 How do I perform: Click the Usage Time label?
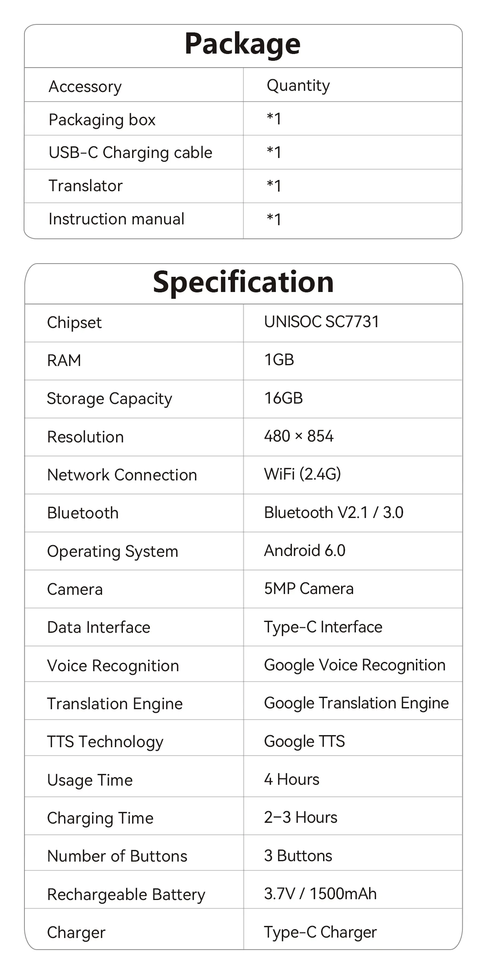pos(90,780)
